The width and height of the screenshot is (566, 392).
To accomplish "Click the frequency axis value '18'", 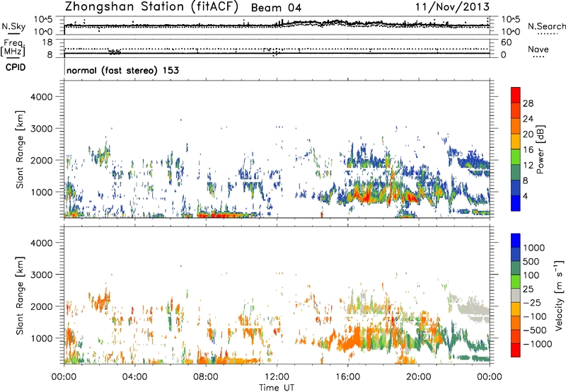I will click(x=47, y=42).
